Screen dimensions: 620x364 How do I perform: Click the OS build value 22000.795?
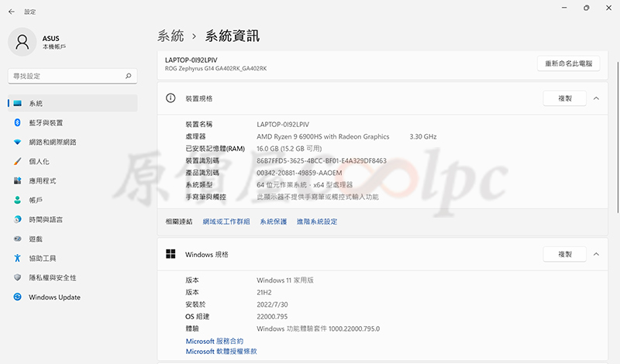(x=272, y=317)
